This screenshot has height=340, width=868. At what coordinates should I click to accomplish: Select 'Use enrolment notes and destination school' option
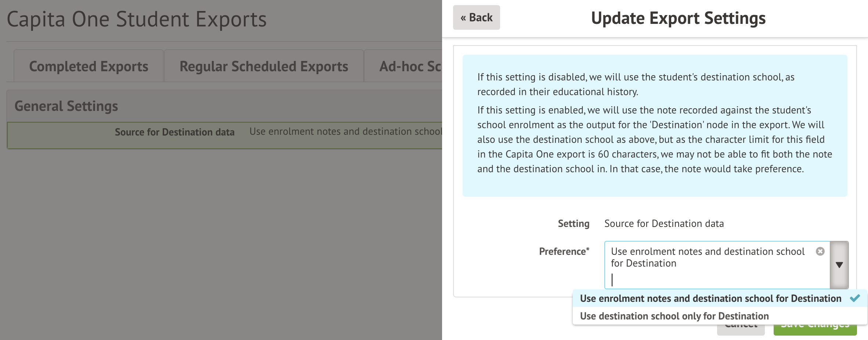click(x=710, y=299)
